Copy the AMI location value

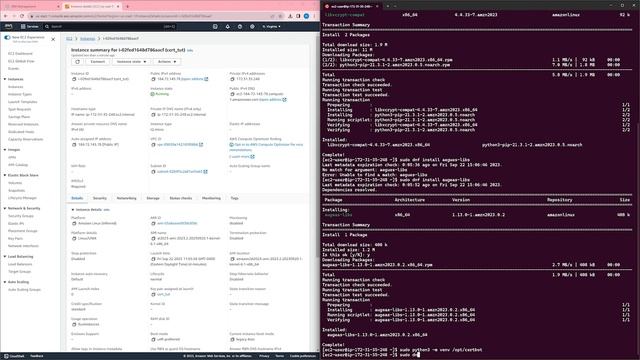click(x=232, y=259)
